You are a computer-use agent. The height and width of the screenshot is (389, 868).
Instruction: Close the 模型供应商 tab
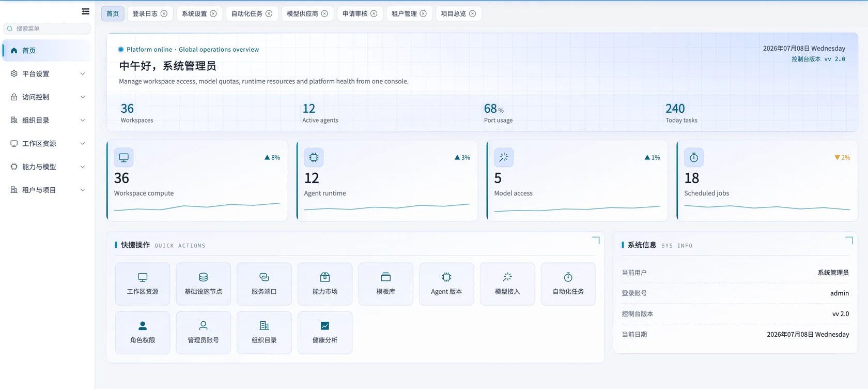tap(324, 14)
